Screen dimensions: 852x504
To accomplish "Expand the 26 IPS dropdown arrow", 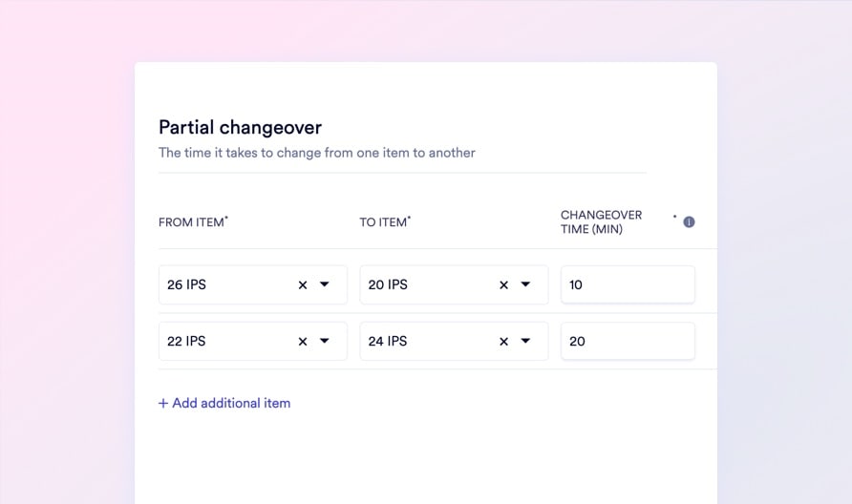I will 325,284.
